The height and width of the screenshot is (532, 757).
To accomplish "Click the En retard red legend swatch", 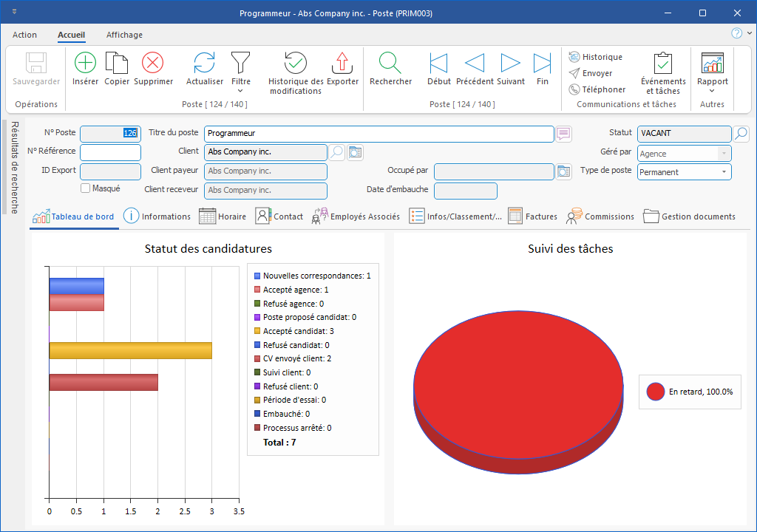I will 655,392.
